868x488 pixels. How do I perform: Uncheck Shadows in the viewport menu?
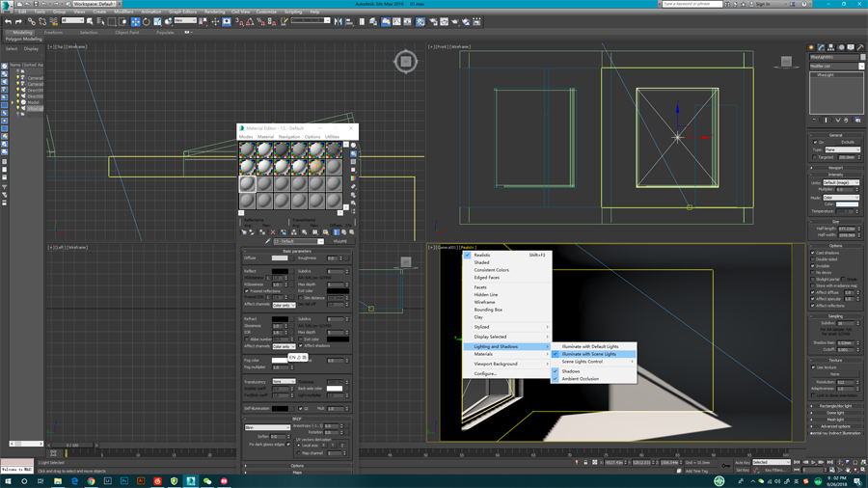pos(571,371)
